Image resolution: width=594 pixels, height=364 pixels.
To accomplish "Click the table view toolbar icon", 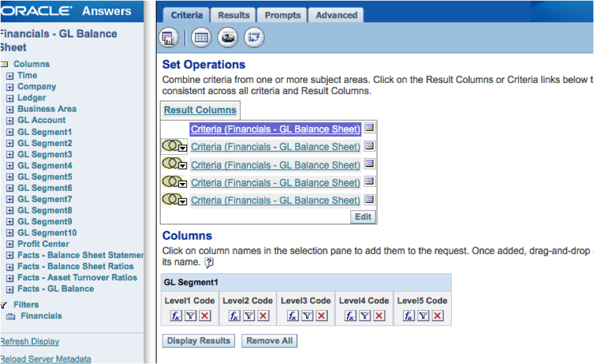I will click(x=201, y=38).
